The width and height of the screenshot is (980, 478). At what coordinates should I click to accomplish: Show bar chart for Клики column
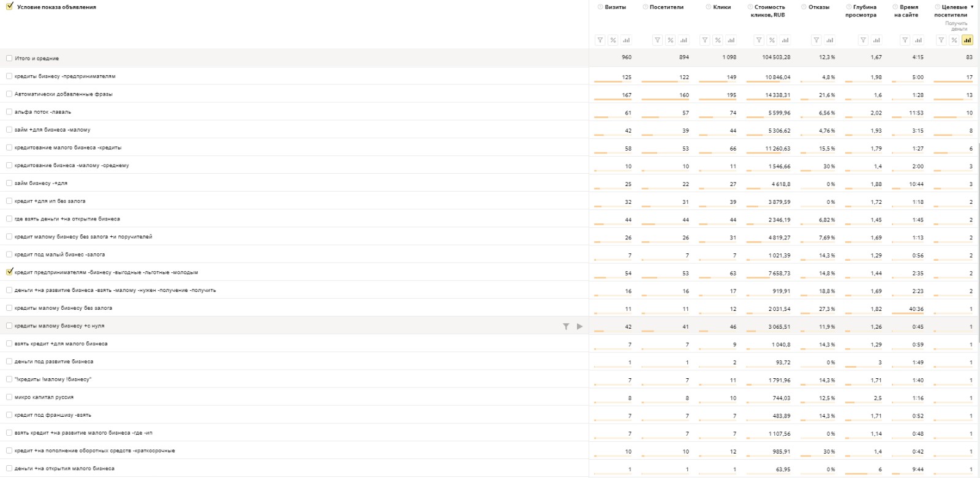tap(731, 40)
